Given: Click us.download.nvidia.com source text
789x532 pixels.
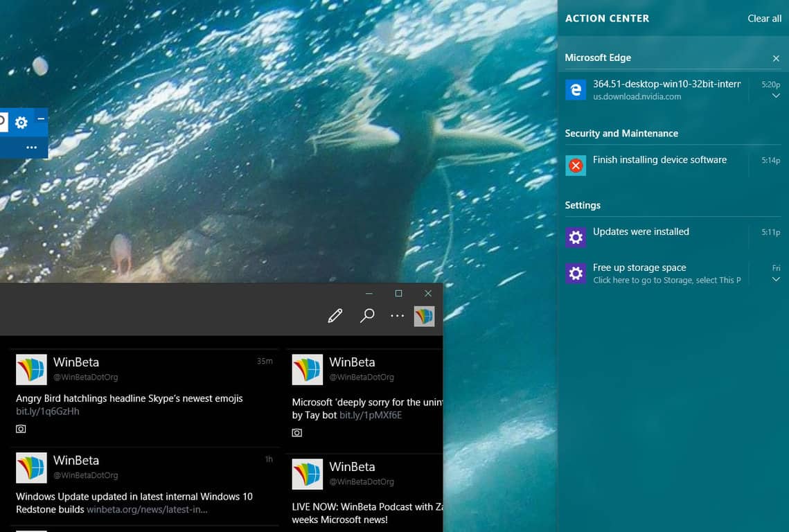Looking at the screenshot, I should (637, 97).
